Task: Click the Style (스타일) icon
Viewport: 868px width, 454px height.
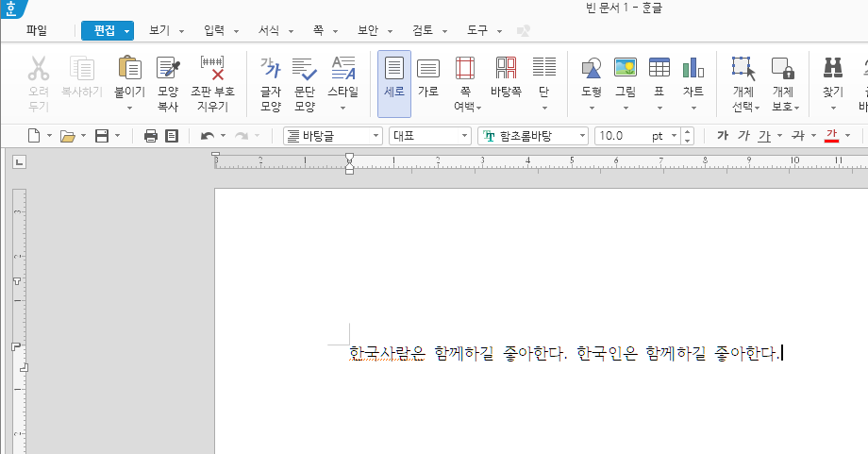Action: point(343,68)
